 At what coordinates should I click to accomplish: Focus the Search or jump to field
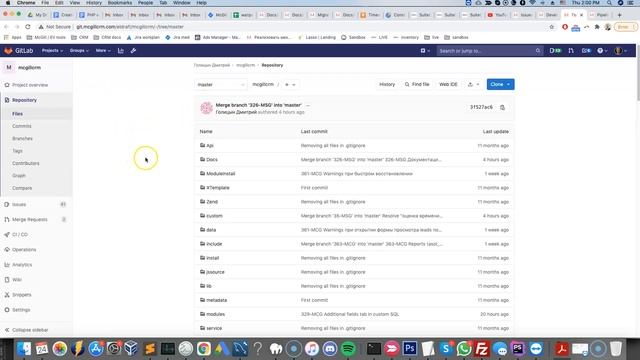pos(489,51)
